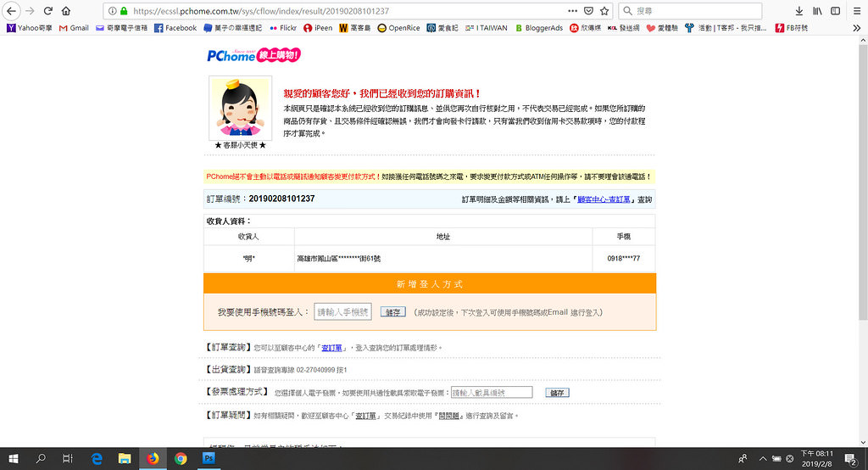868x470 pixels.
Task: Show more bookmarks with the double chevron
Action: coord(857,28)
